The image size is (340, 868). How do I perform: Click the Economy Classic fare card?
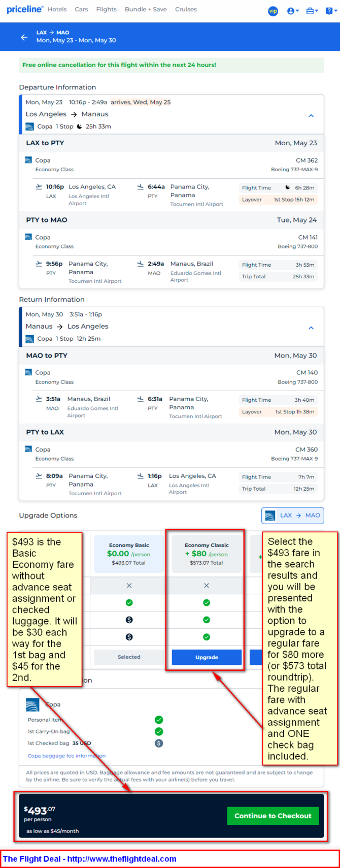[x=207, y=554]
